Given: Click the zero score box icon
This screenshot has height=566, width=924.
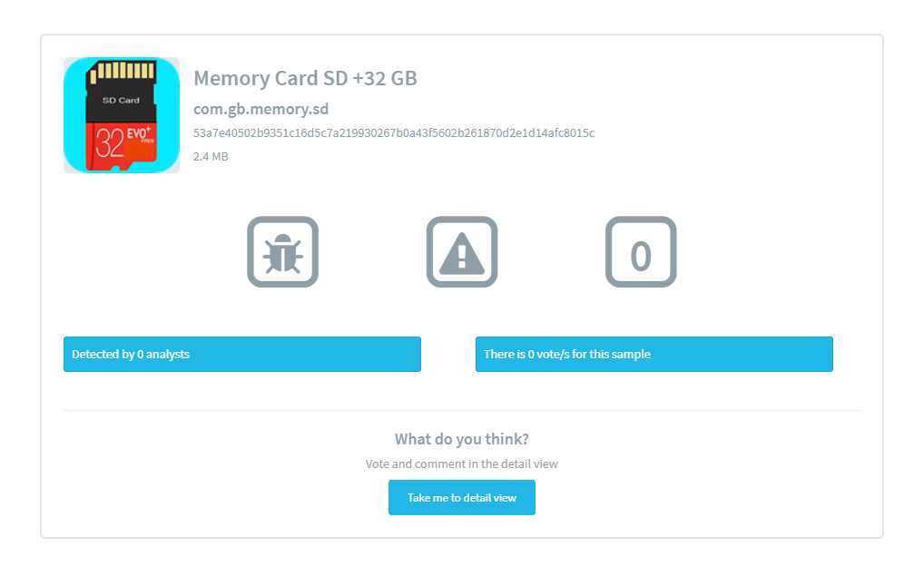Looking at the screenshot, I should pyautogui.click(x=641, y=252).
